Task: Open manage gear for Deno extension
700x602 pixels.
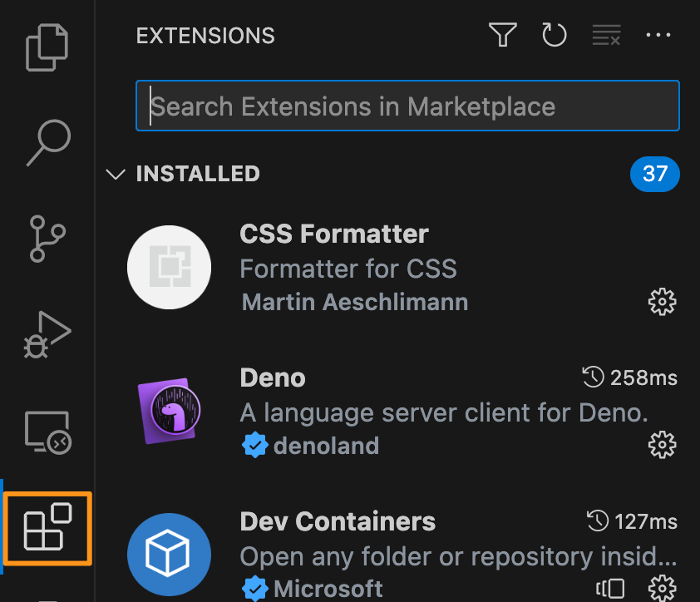Action: coord(662,445)
